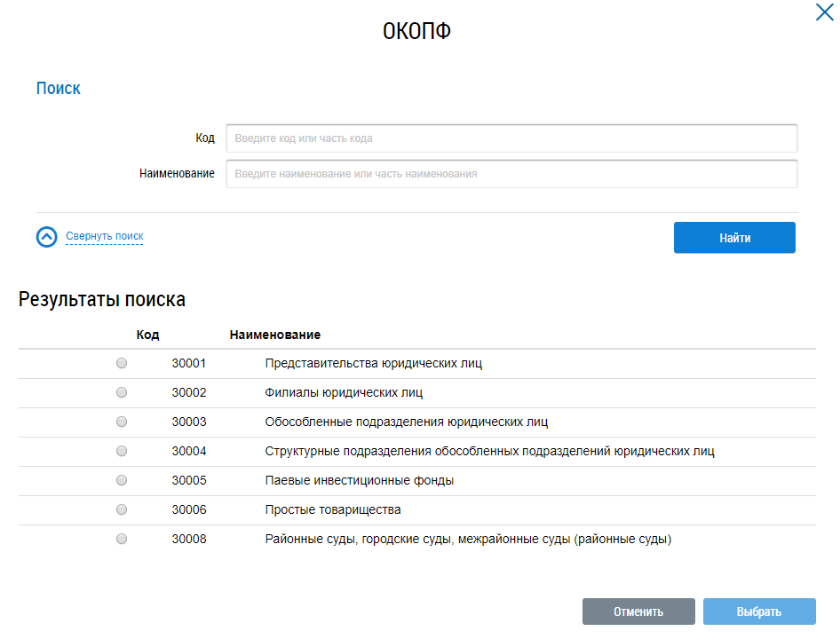840x639 pixels.
Task: Click the Филиалы юридических лиц entry
Action: click(x=343, y=392)
